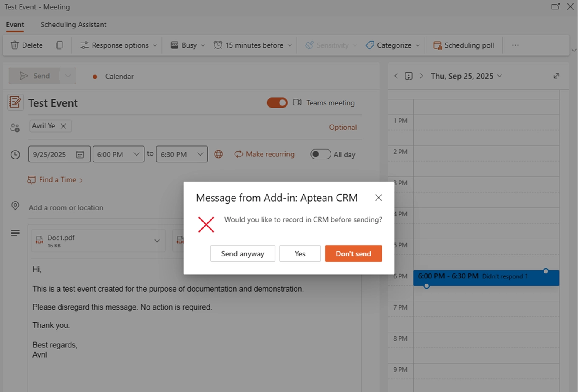The height and width of the screenshot is (392, 578).
Task: Click the time zone globe icon
Action: [218, 154]
